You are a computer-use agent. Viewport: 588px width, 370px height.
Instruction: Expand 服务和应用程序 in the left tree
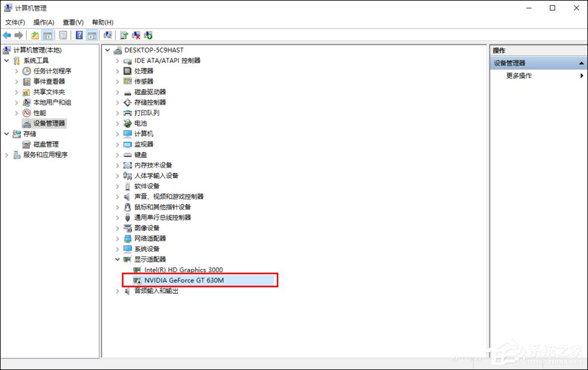pyautogui.click(x=7, y=155)
